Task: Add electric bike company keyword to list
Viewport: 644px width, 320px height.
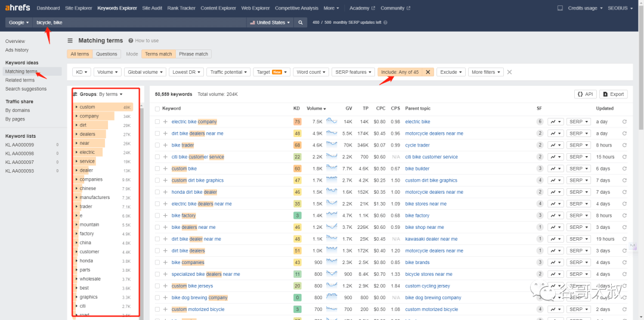Action: [165, 122]
